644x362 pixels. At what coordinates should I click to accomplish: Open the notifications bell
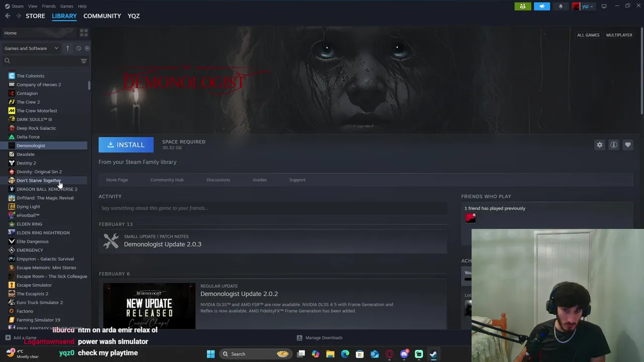coord(560,6)
